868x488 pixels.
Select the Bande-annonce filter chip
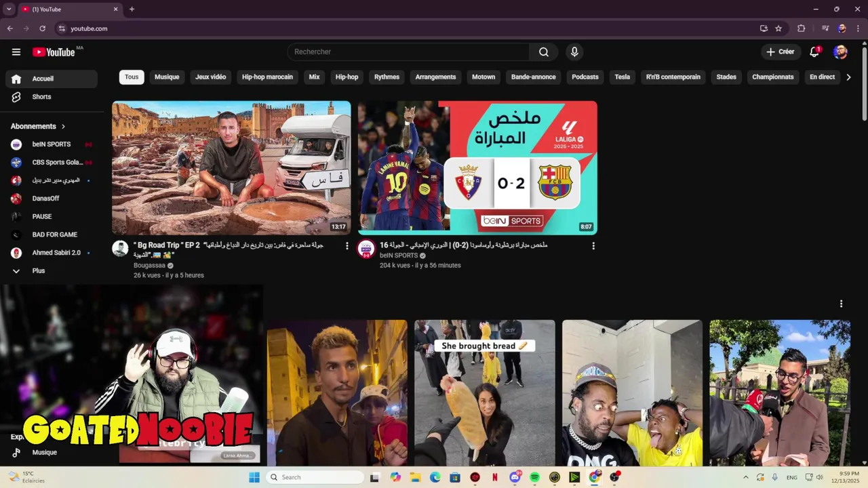[533, 77]
